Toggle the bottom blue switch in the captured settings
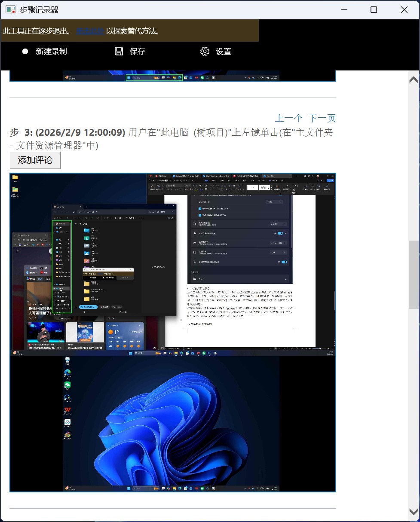The image size is (420, 522). (x=284, y=262)
